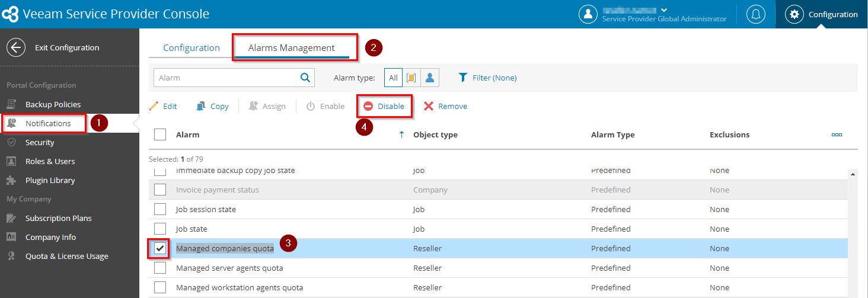Click the search magnifier icon

[305, 77]
